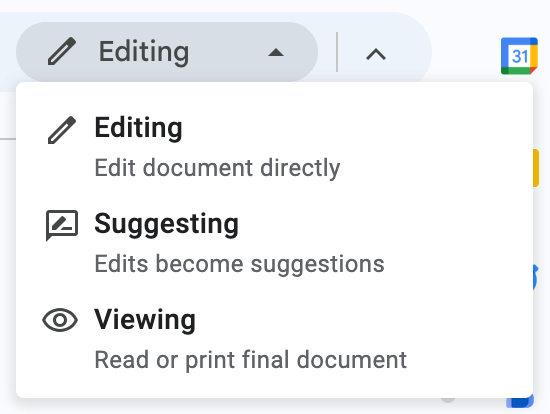Click the pencil icon beside Editing option
The height and width of the screenshot is (414, 550).
click(62, 130)
